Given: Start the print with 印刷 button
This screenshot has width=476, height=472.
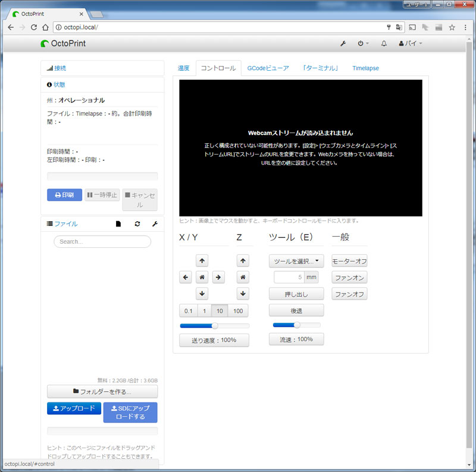Looking at the screenshot, I should point(64,195).
